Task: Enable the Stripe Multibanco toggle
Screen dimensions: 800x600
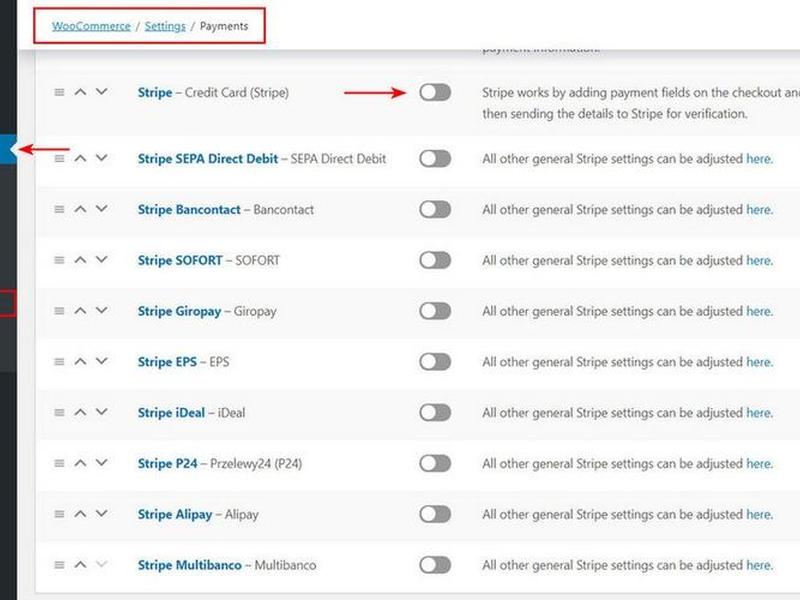Action: 435,565
